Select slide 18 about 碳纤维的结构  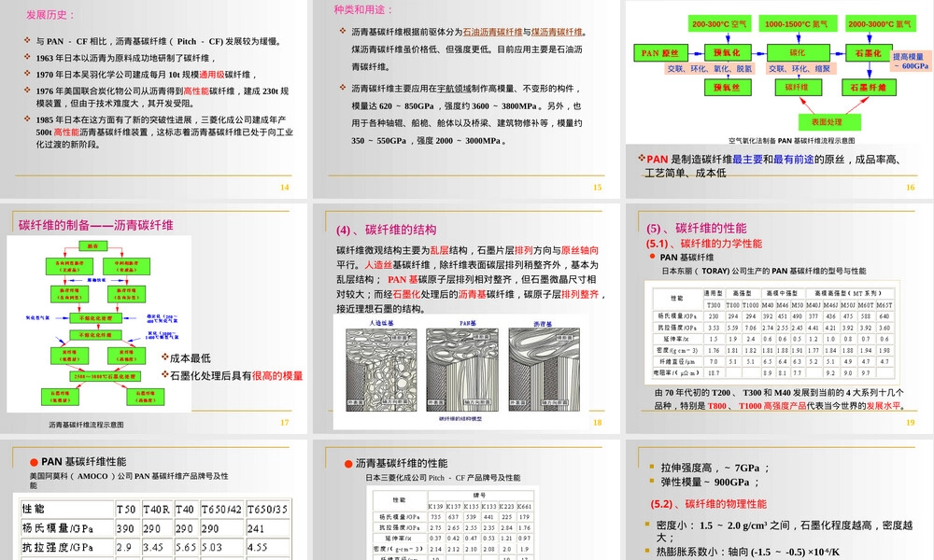coord(466,318)
